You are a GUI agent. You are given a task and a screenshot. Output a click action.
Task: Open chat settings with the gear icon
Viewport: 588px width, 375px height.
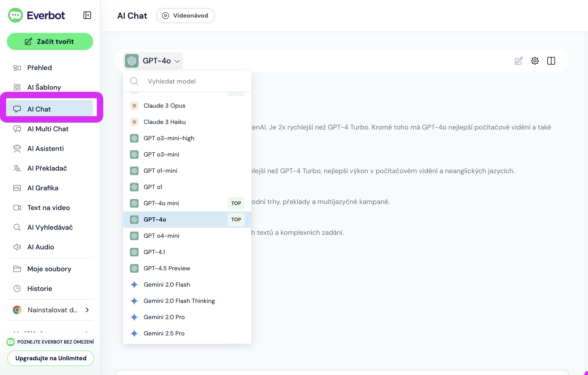[535, 61]
